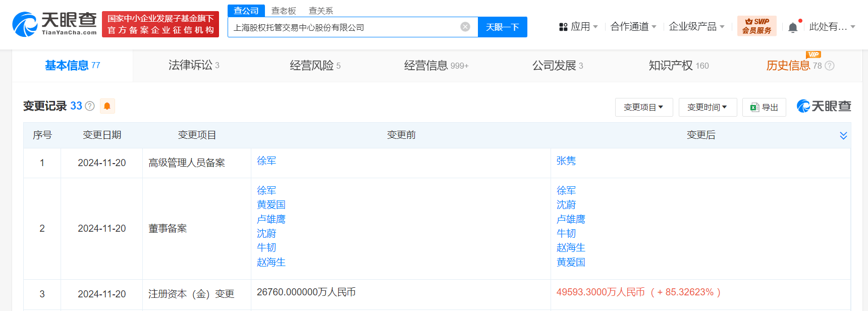
Task: Click help icon beside 历史信息
Action: coord(830,66)
